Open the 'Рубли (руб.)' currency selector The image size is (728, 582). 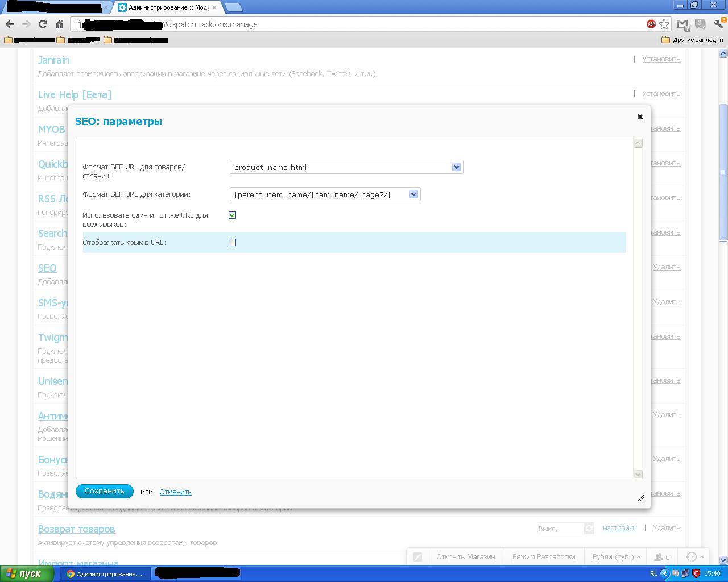[616, 557]
